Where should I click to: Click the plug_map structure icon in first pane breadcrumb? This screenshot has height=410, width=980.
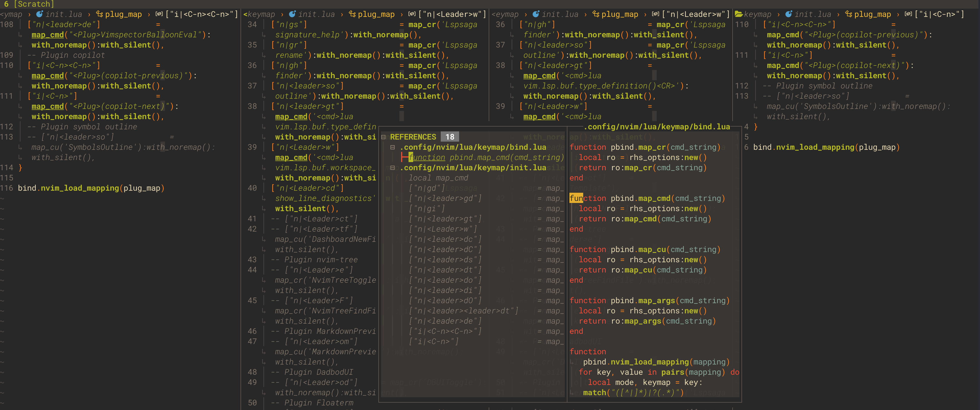pos(99,14)
